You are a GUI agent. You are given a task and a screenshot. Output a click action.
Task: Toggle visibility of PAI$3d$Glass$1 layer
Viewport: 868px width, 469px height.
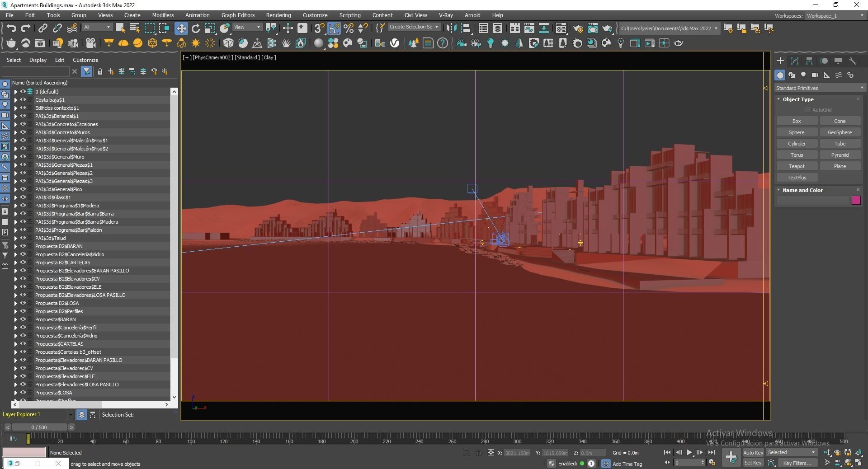(23, 197)
